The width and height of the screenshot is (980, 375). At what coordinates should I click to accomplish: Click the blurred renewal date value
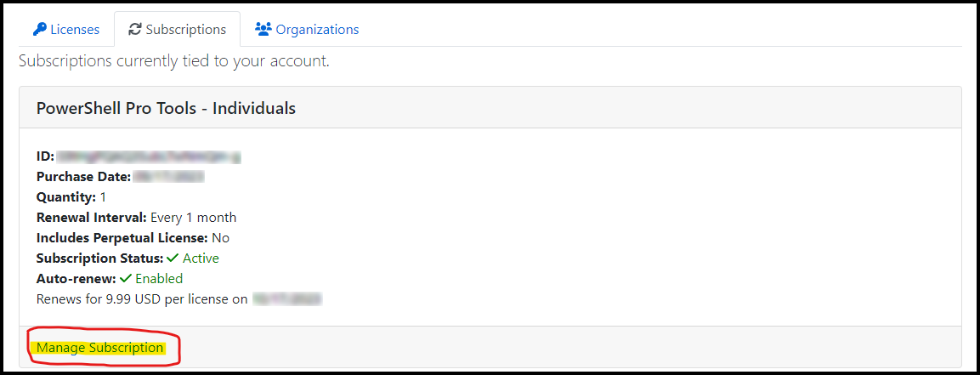287,298
